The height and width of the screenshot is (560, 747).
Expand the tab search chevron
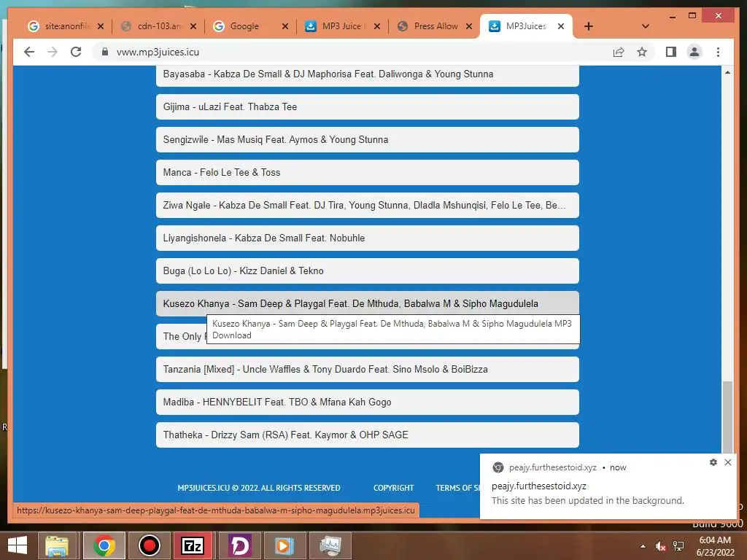(x=646, y=26)
